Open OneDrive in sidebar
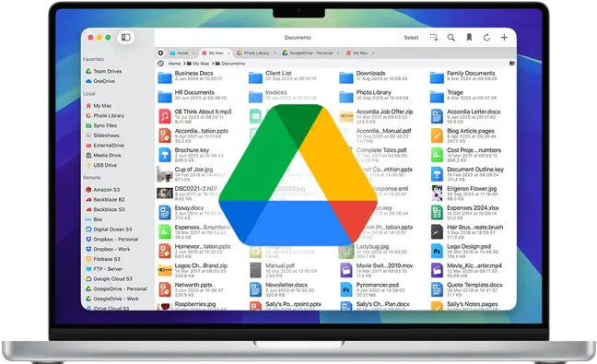 point(100,81)
